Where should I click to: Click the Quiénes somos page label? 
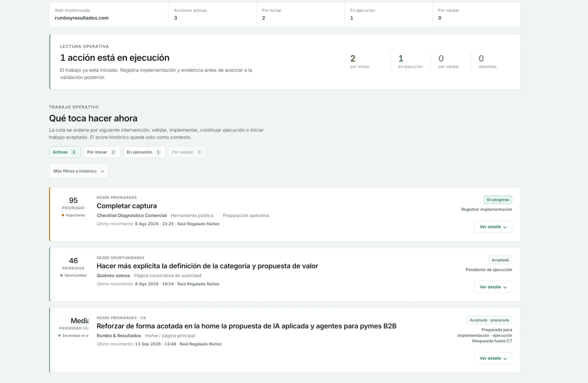coord(113,276)
